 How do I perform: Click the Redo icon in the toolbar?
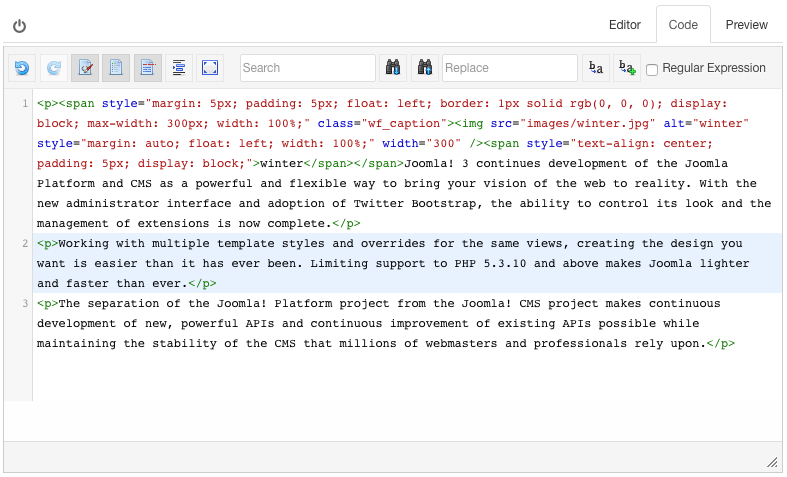click(x=54, y=68)
